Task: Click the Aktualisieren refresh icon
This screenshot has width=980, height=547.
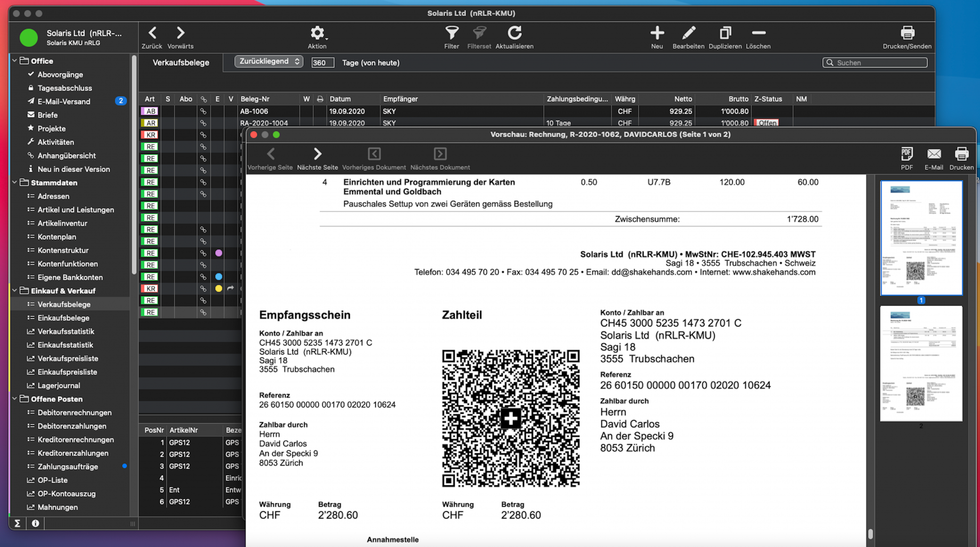Action: (x=514, y=34)
